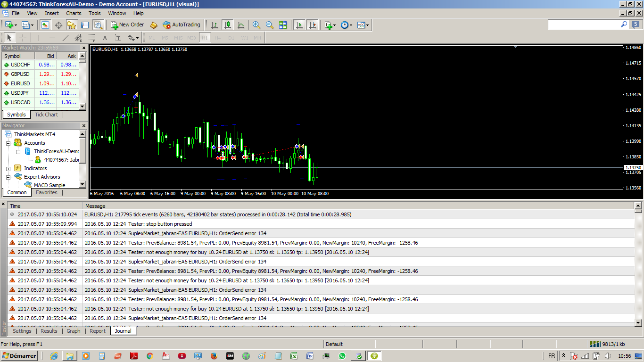Select the Equidistant Channel tool
The height and width of the screenshot is (362, 644).
78,38
